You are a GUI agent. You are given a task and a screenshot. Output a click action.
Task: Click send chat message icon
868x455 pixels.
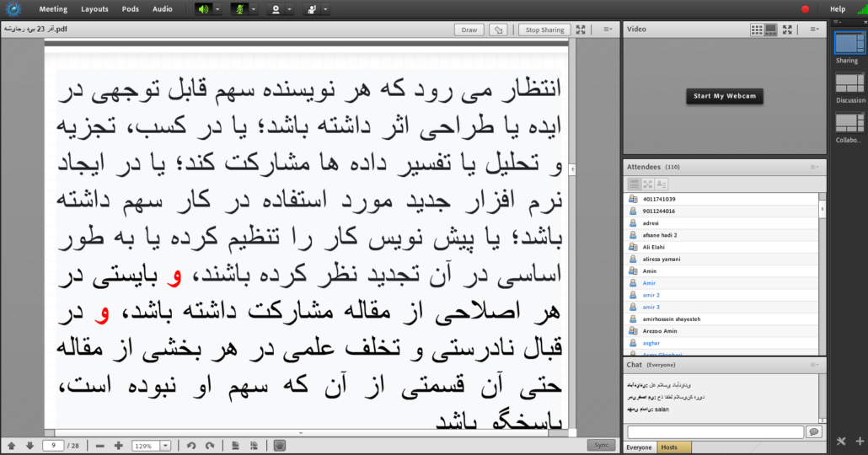point(814,431)
